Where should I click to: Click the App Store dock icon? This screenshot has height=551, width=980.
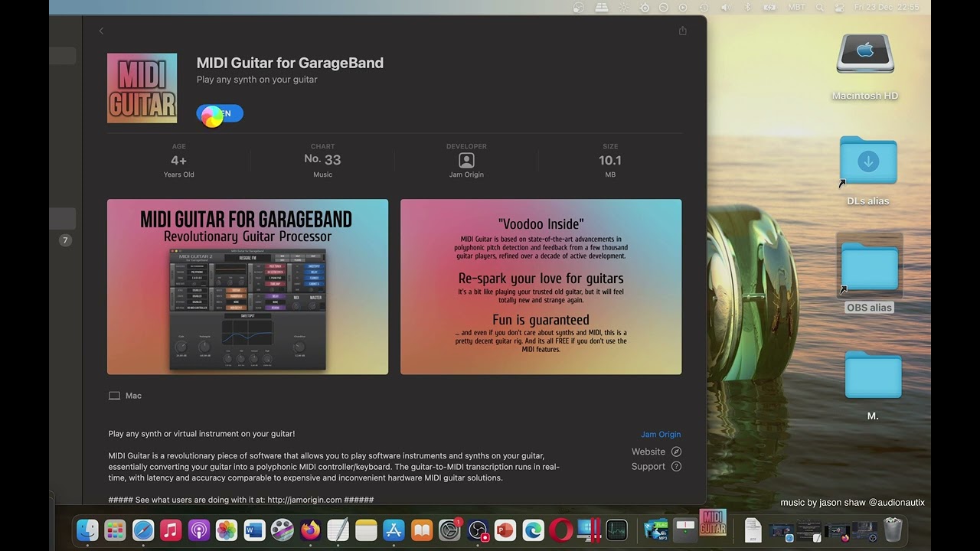tap(394, 530)
